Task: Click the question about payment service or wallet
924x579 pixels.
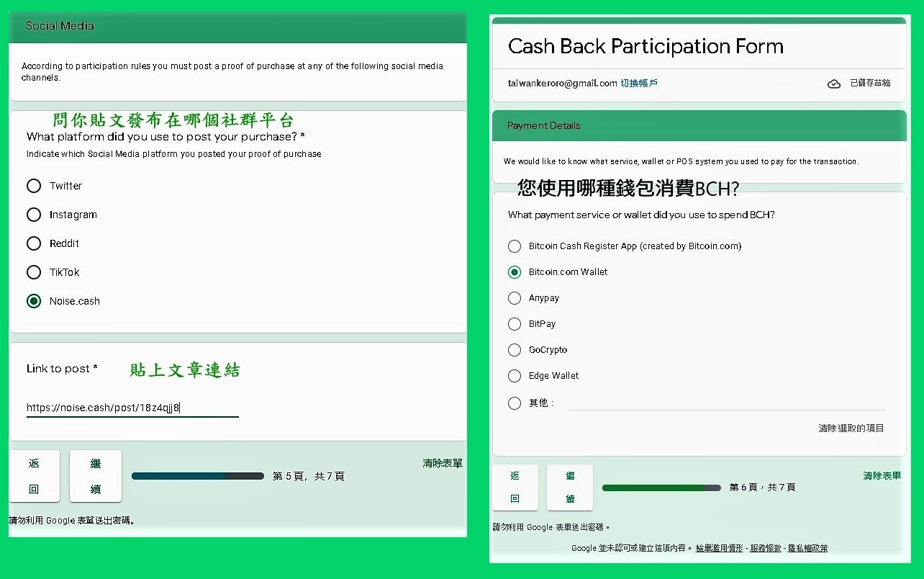Action: point(641,215)
